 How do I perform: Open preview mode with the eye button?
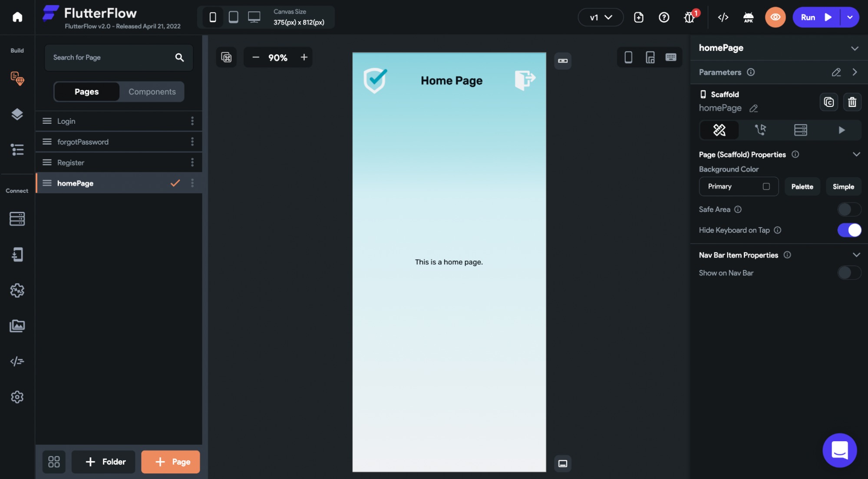pos(776,17)
